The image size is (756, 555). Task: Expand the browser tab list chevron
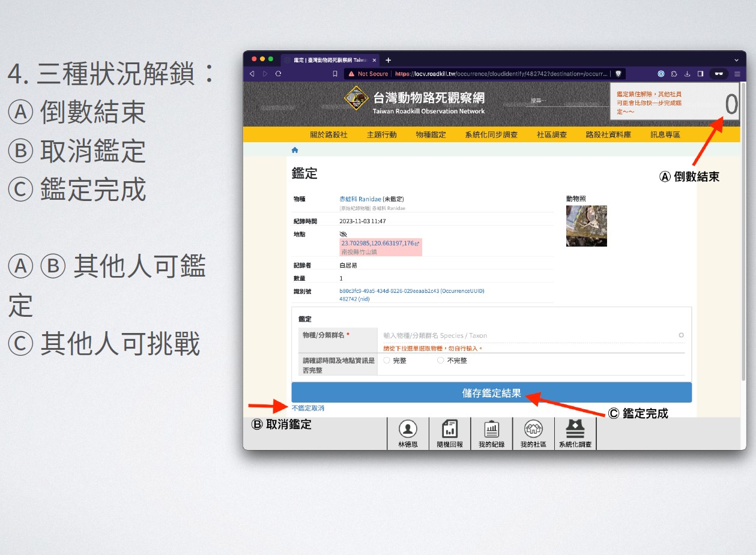pyautogui.click(x=737, y=60)
